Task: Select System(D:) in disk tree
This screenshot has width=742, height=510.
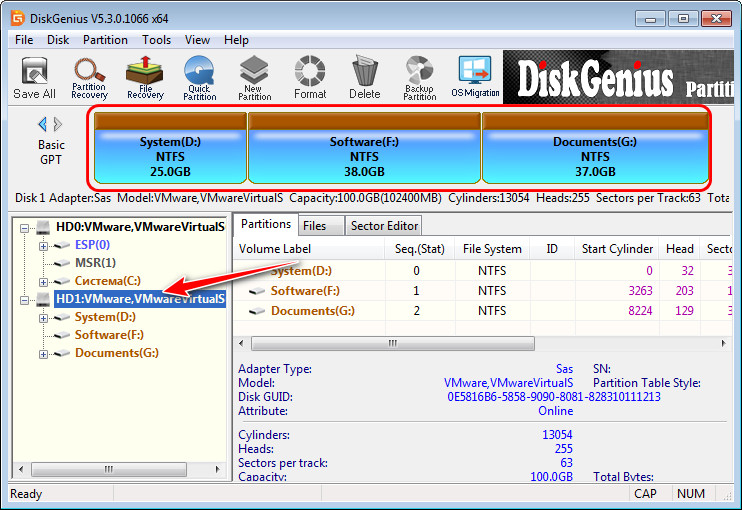Action: 105,317
